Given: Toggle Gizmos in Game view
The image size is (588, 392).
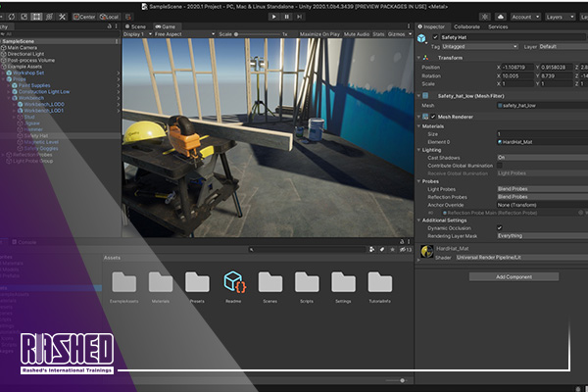Looking at the screenshot, I should pos(396,34).
